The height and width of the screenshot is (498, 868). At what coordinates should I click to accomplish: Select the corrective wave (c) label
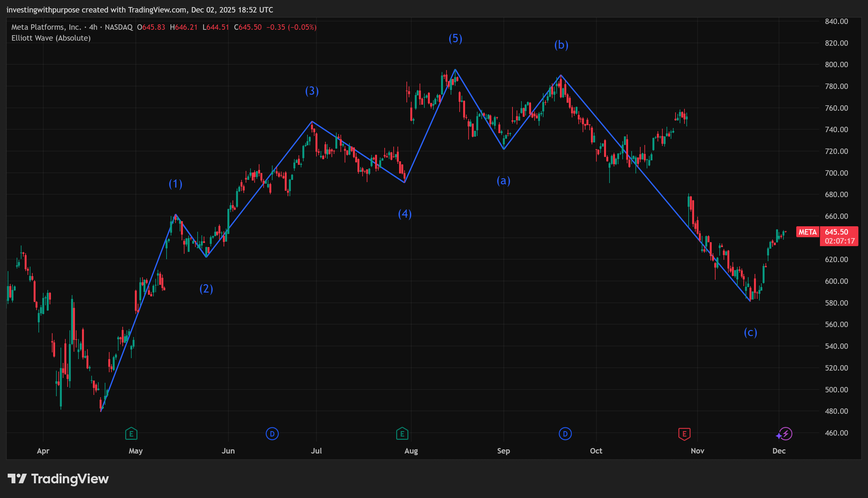point(750,333)
